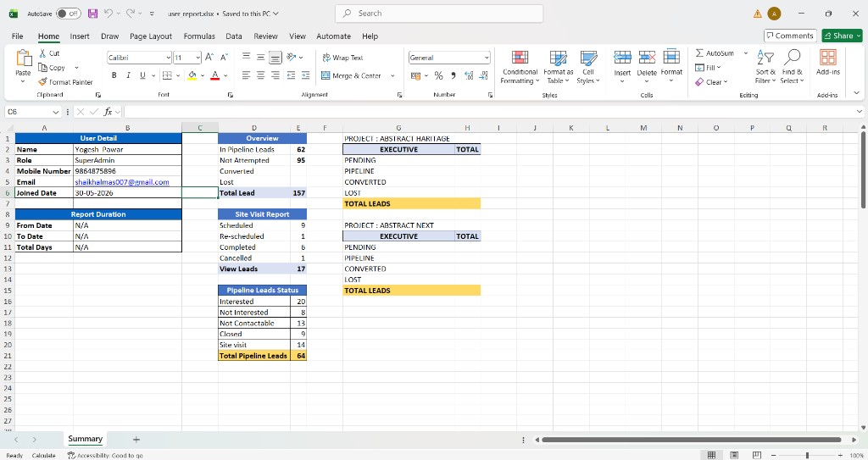Click the Undo arrow icon
Screen dimensions: 868x460
108,14
